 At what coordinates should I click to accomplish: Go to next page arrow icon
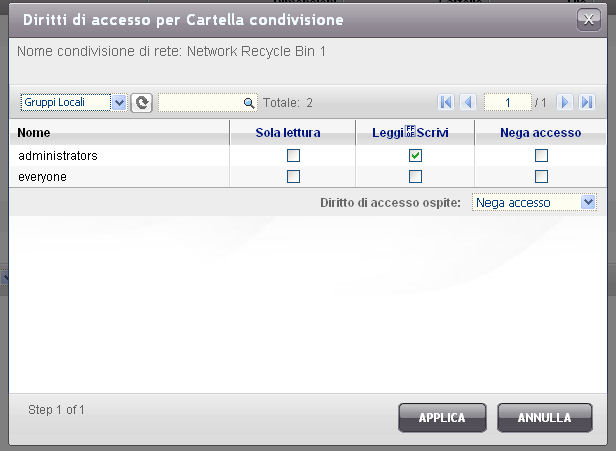[565, 102]
